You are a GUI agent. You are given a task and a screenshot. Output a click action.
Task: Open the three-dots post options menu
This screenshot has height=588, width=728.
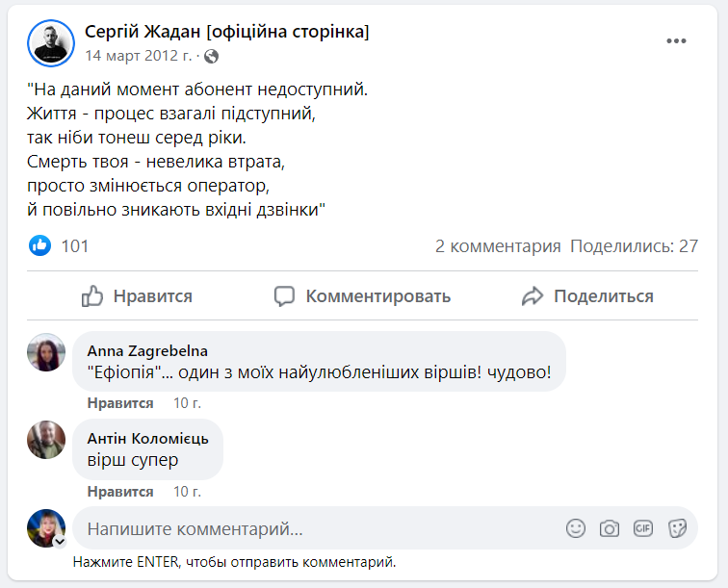pyautogui.click(x=676, y=41)
